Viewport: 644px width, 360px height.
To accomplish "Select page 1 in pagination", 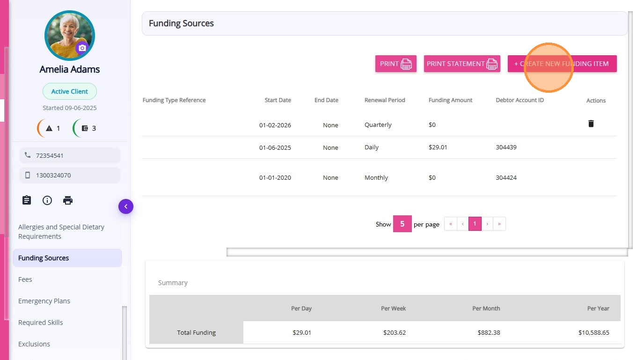I will click(x=475, y=224).
